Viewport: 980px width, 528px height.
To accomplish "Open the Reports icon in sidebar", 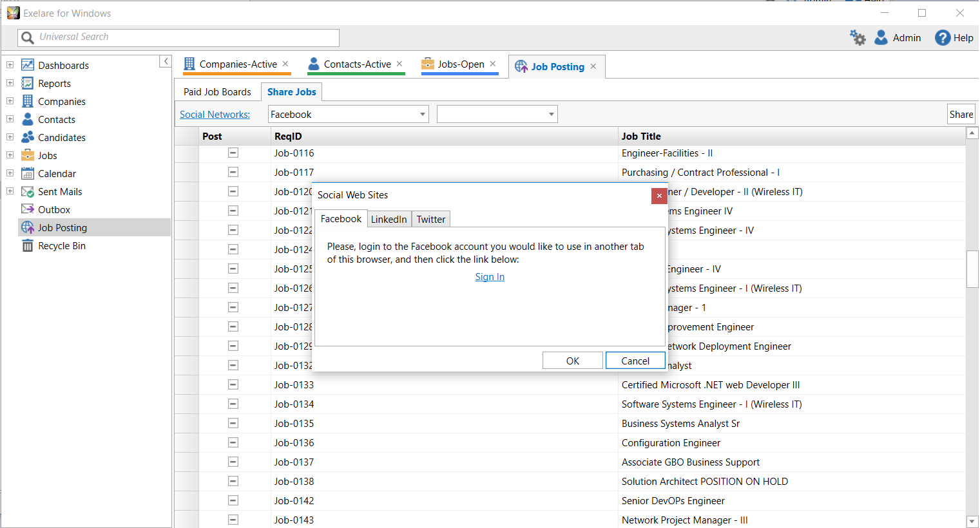I will pos(28,83).
